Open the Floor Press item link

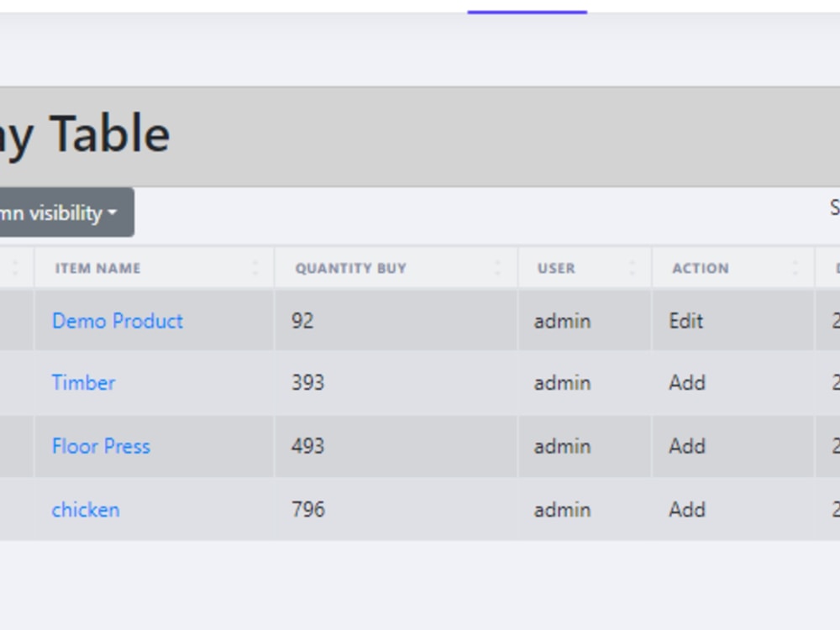pyautogui.click(x=101, y=446)
